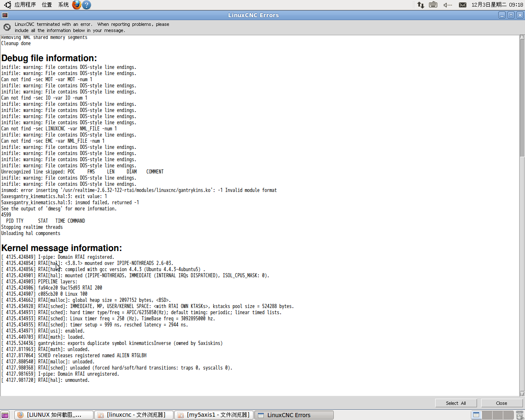This screenshot has height=420, width=525.
Task: Click the scrollbar up arrow
Action: point(522,37)
